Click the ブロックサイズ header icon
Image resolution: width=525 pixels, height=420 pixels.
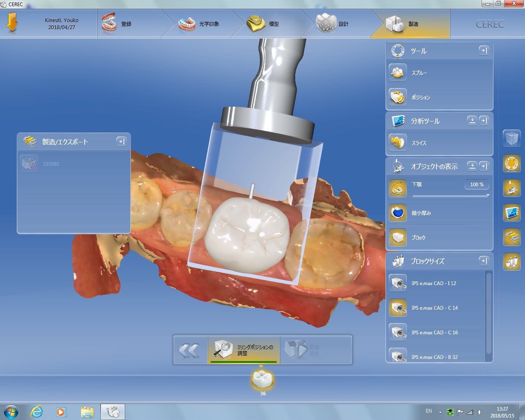pos(398,261)
